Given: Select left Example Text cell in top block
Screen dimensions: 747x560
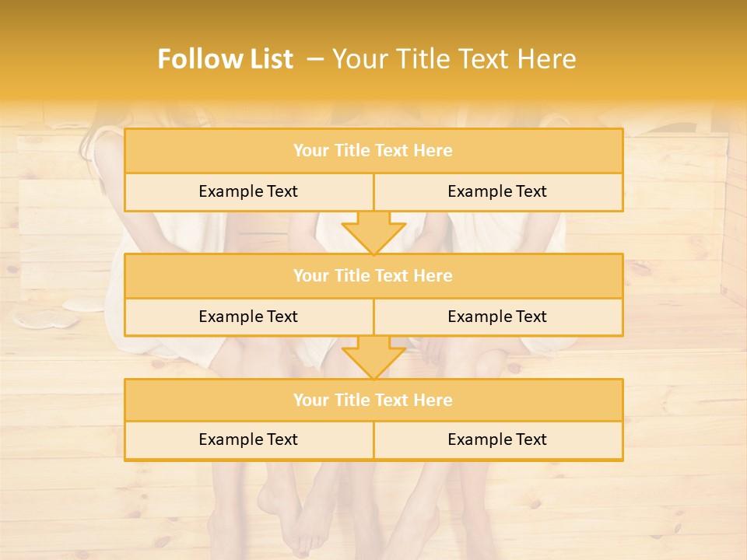Looking at the screenshot, I should tap(249, 191).
